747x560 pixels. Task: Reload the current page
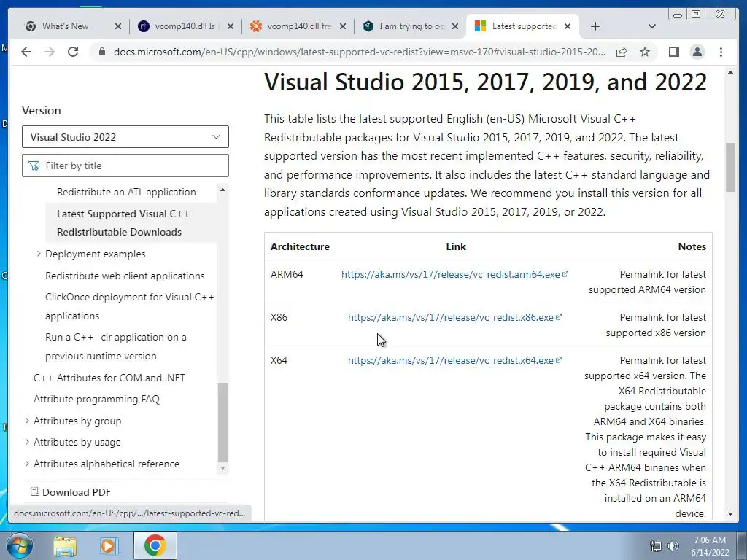[x=73, y=52]
